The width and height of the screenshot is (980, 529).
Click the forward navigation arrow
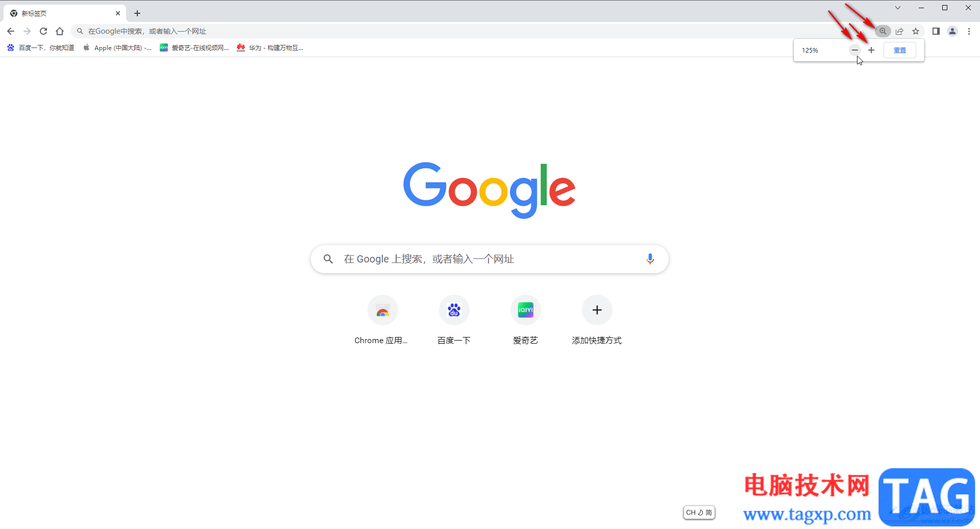27,31
